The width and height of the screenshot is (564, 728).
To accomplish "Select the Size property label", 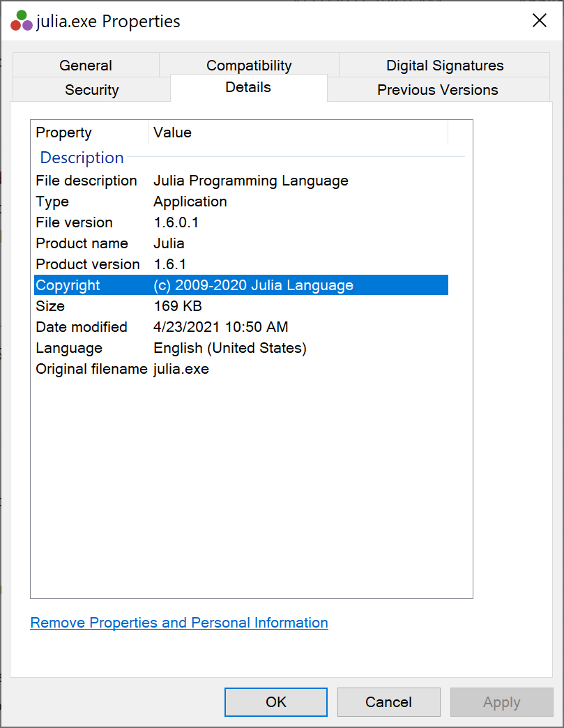I will coord(50,306).
